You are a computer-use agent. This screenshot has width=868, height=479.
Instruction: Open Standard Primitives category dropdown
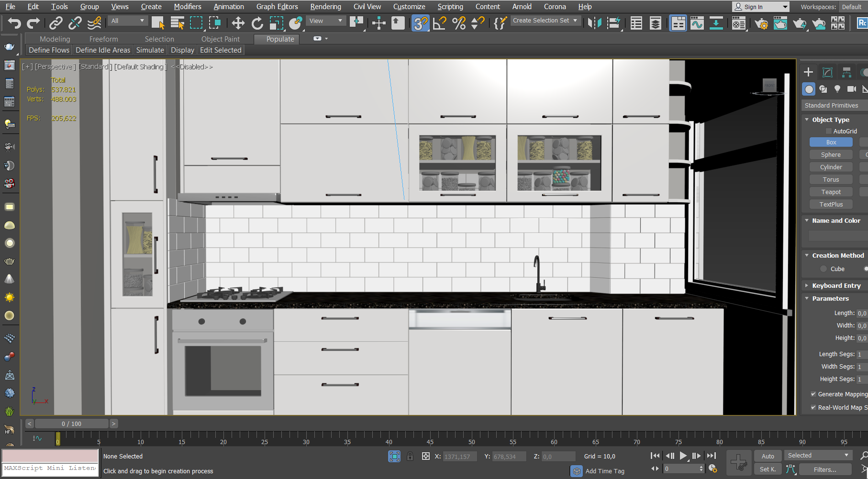(x=835, y=105)
